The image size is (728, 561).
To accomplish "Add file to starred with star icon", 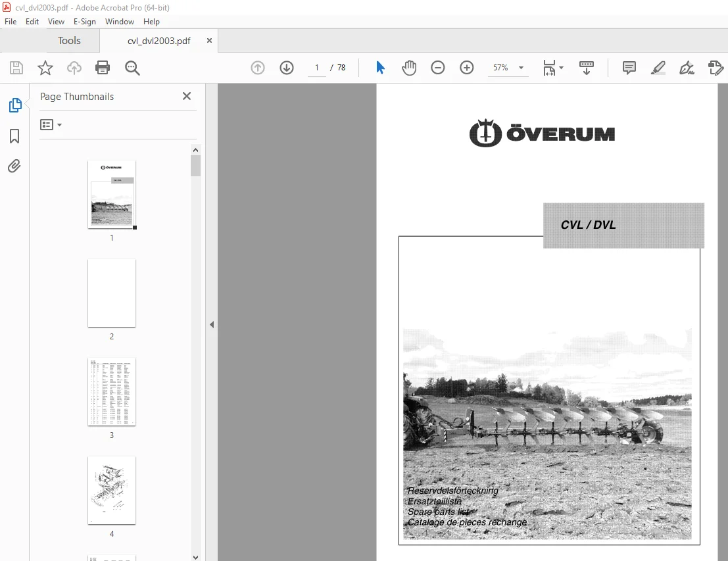I will coord(45,68).
